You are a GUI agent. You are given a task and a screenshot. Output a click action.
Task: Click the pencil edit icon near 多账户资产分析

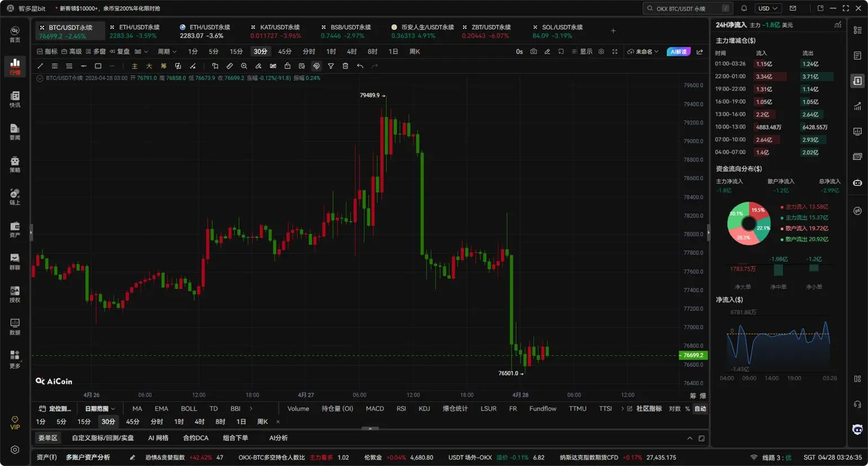[x=132, y=458]
